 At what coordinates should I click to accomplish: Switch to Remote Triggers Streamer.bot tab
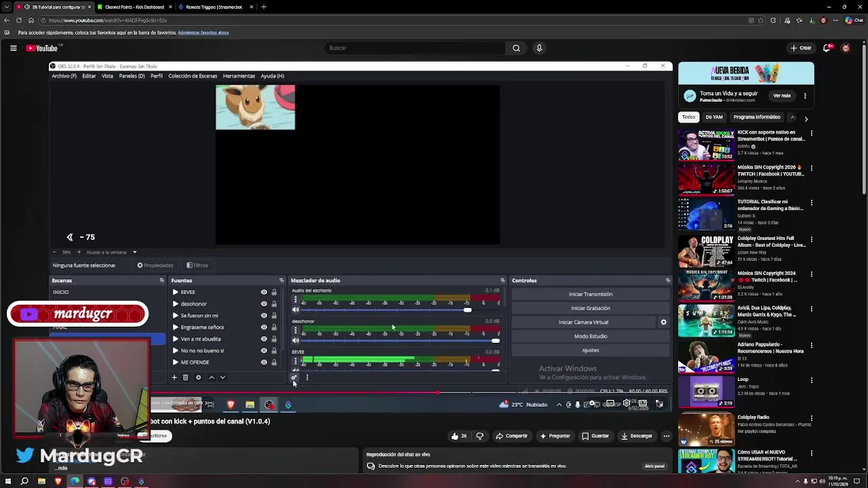point(214,7)
